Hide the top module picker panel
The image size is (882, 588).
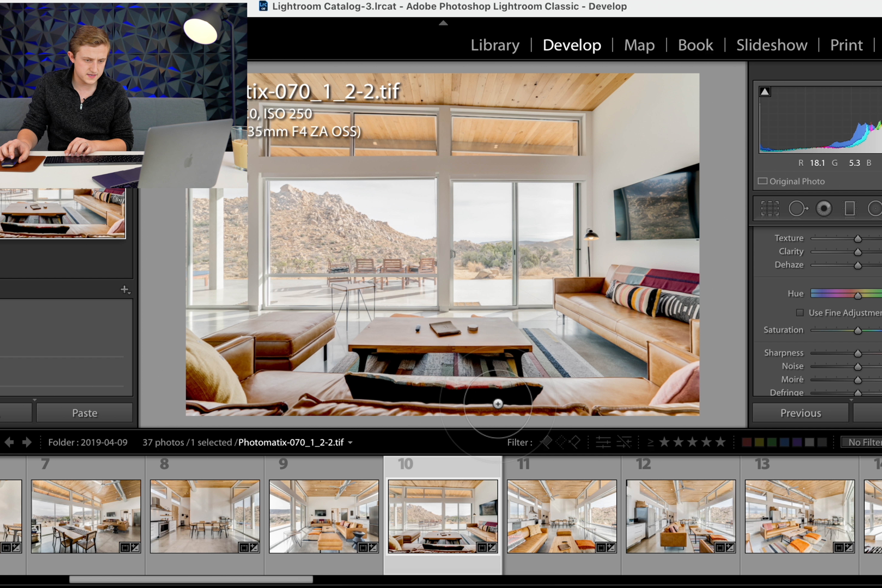click(443, 23)
